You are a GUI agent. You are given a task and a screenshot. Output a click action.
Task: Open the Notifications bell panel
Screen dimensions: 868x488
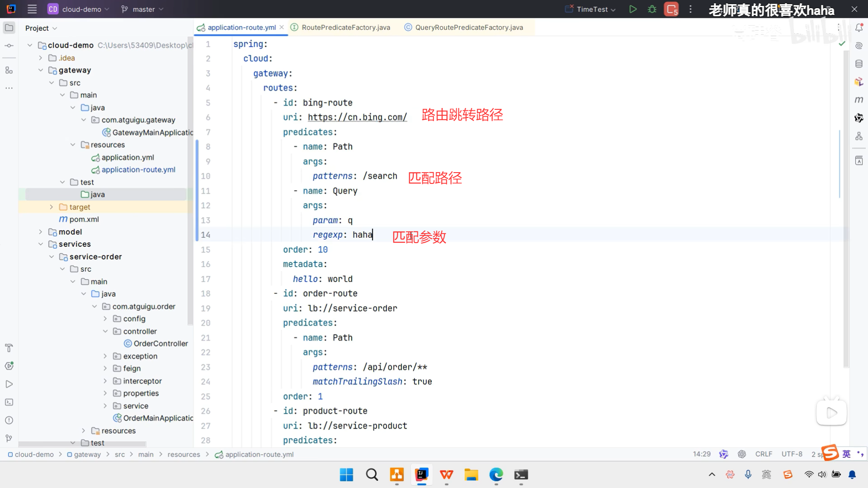pos(859,28)
